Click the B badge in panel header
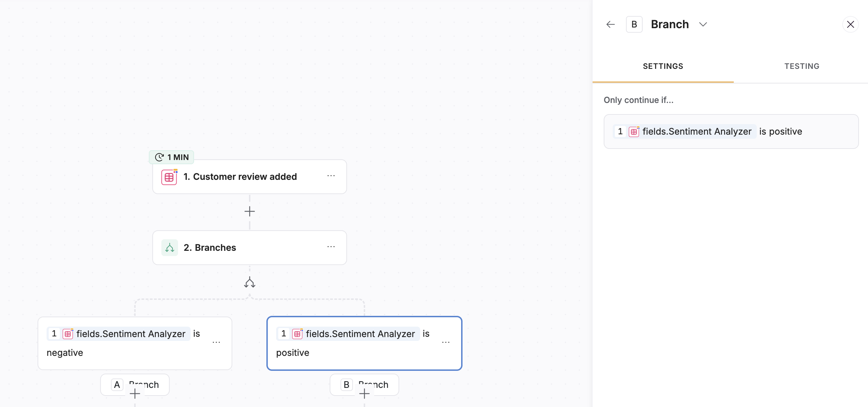868x407 pixels. (634, 24)
